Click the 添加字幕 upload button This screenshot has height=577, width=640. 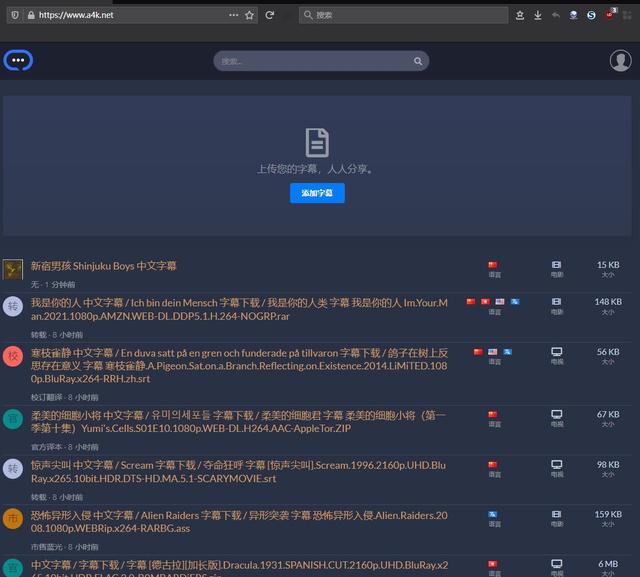[x=317, y=193]
